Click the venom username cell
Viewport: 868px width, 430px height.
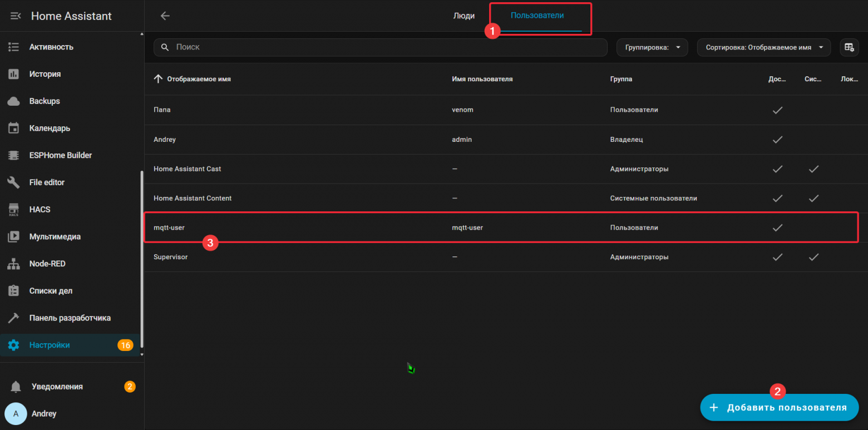pos(462,110)
